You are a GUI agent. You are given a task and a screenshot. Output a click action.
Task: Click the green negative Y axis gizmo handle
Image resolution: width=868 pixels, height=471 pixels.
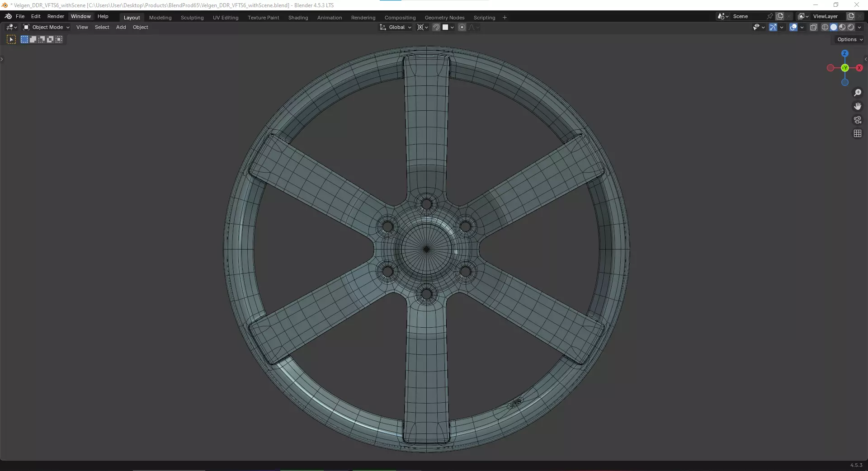click(844, 68)
